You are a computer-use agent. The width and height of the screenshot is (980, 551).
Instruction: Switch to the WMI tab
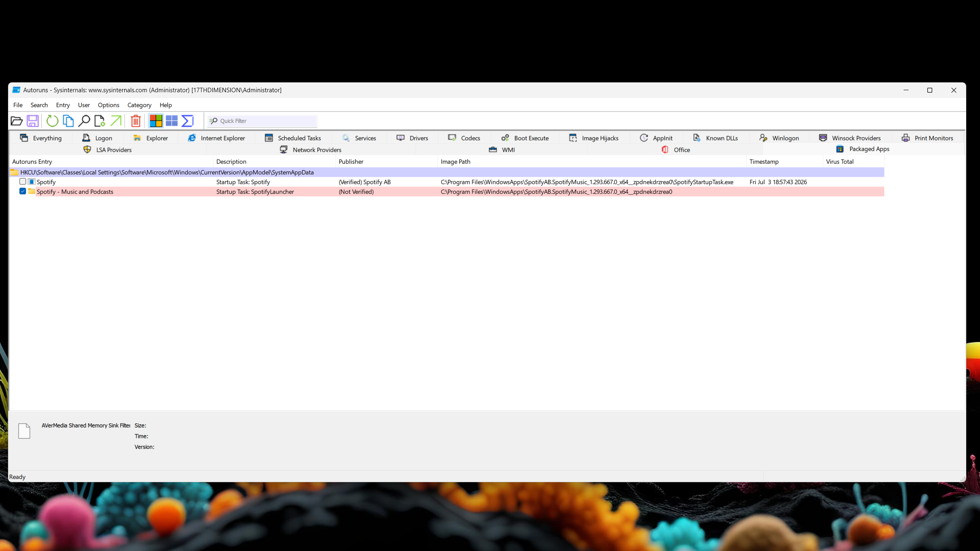[502, 150]
